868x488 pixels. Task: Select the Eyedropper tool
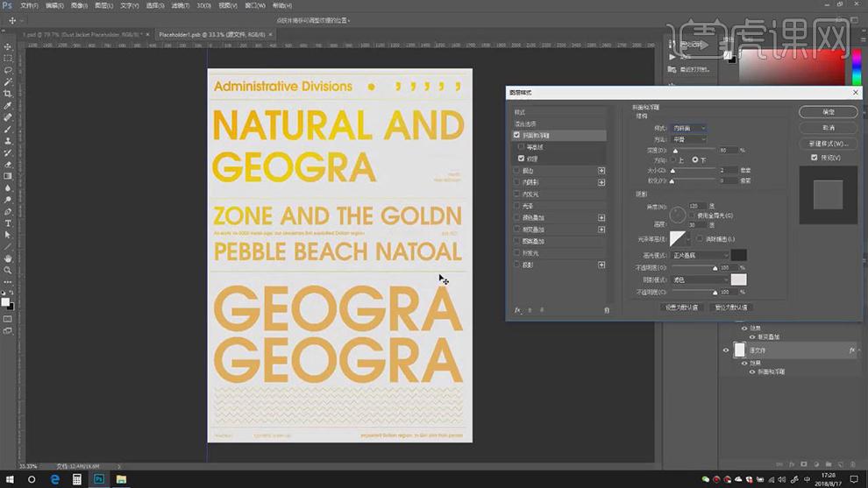(x=8, y=105)
